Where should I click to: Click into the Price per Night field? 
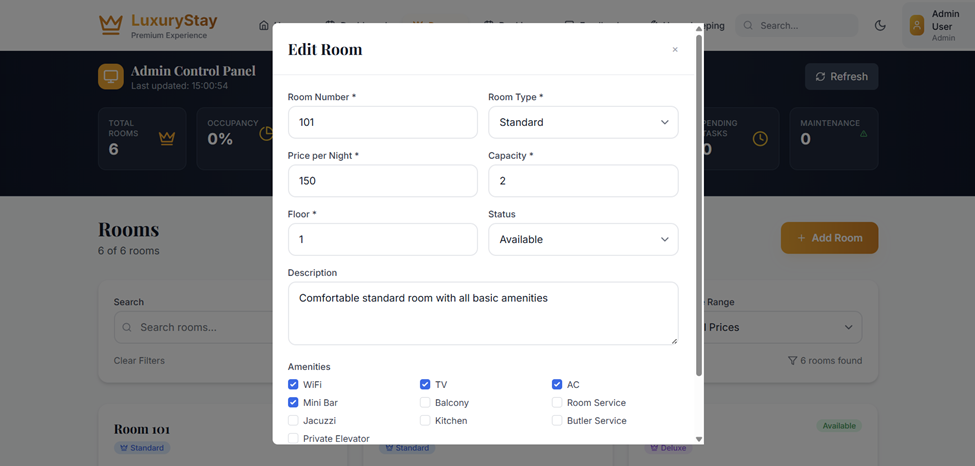pos(382,181)
